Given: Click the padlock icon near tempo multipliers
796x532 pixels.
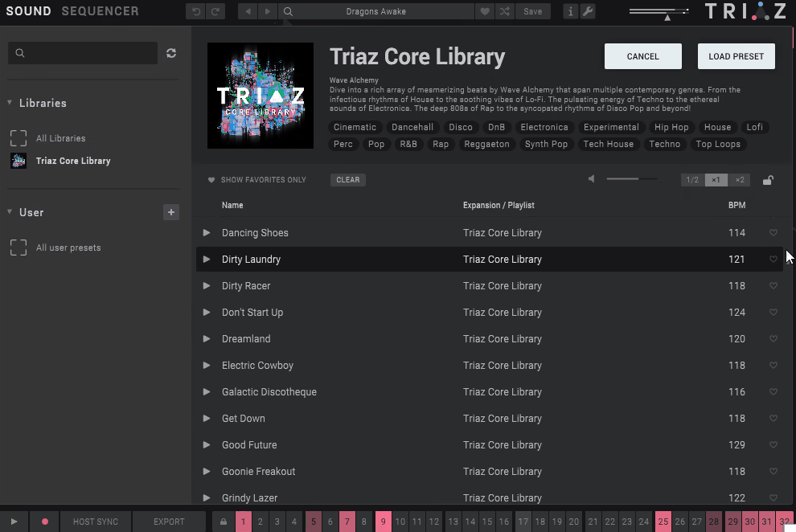Looking at the screenshot, I should [x=768, y=179].
